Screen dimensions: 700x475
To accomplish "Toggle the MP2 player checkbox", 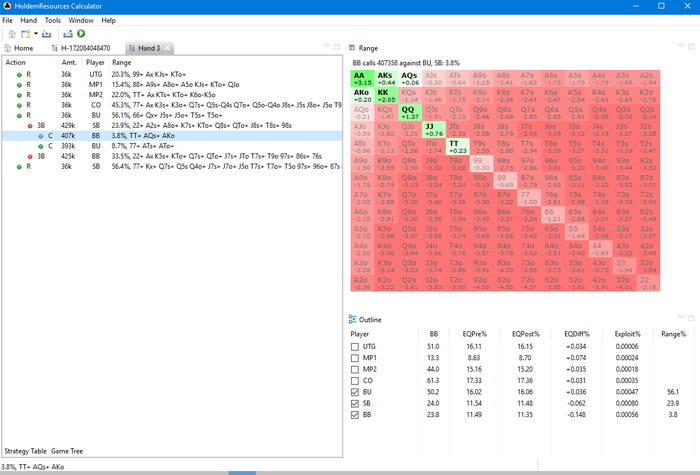I will 355,370.
